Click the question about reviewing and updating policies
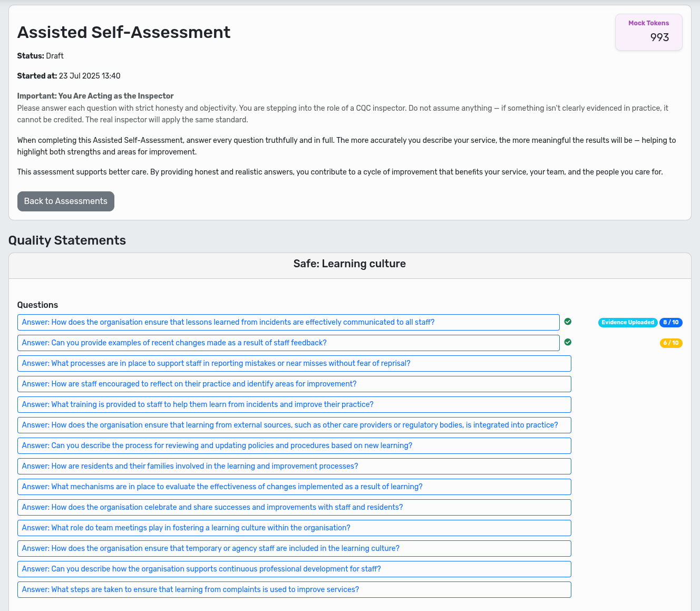 click(x=294, y=445)
